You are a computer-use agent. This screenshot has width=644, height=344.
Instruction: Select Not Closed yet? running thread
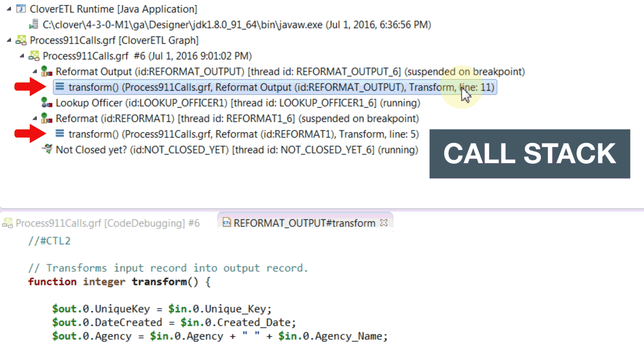coord(237,150)
